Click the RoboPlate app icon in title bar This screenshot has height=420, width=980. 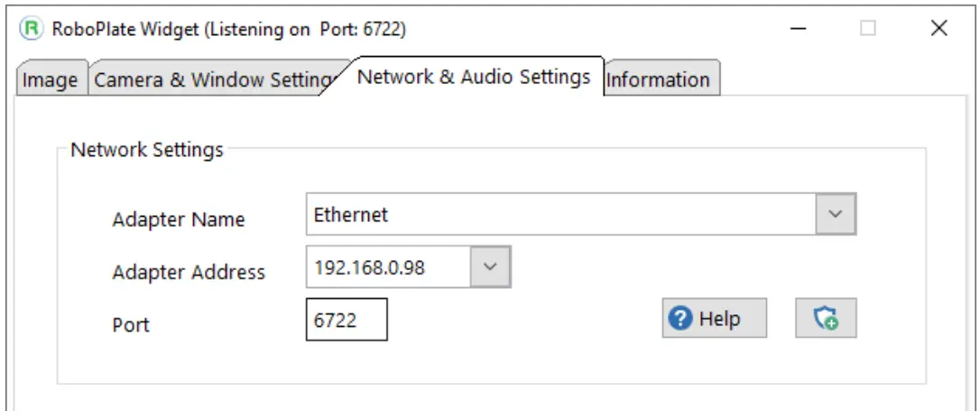32,29
